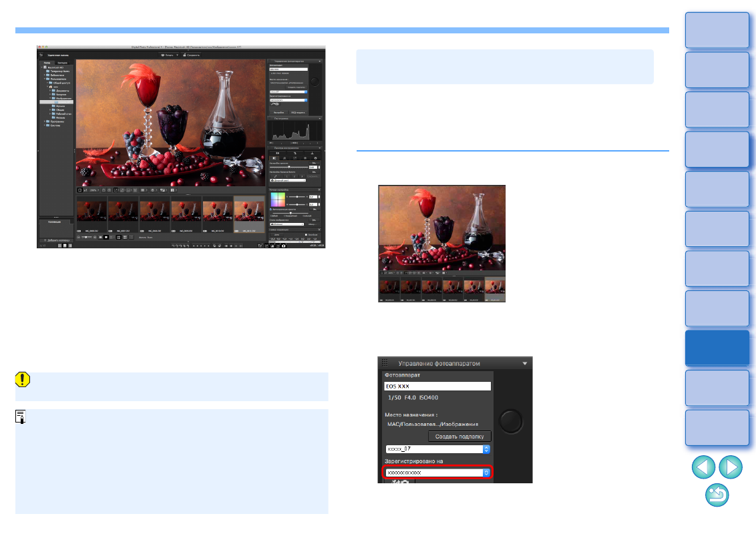Click the plus thumbnail-size icon below DPP filmstrip

tap(95, 237)
